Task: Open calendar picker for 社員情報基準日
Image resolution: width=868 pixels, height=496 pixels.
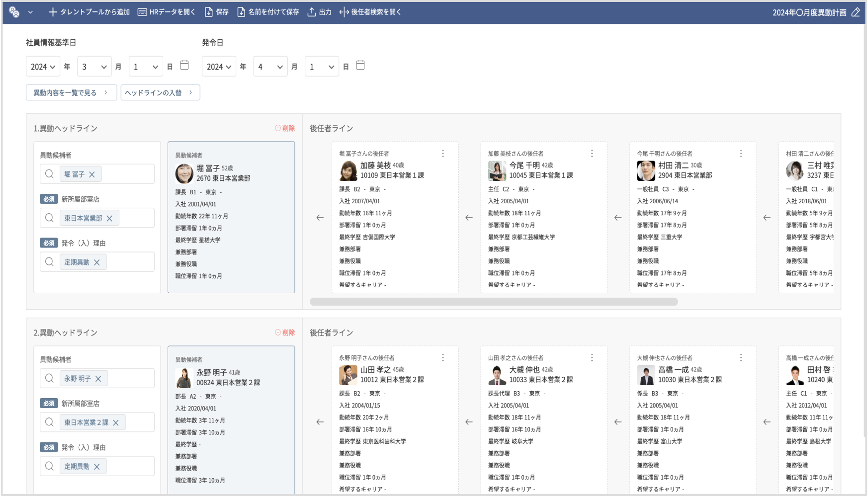Action: (184, 65)
